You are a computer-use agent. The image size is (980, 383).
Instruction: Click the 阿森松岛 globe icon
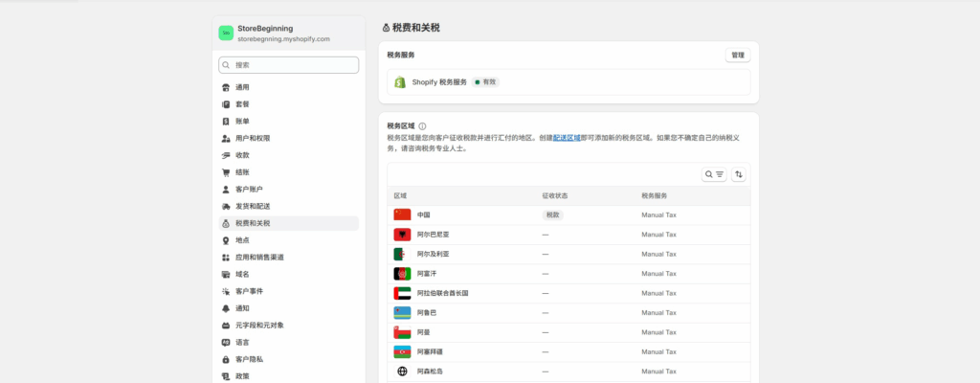pos(402,372)
